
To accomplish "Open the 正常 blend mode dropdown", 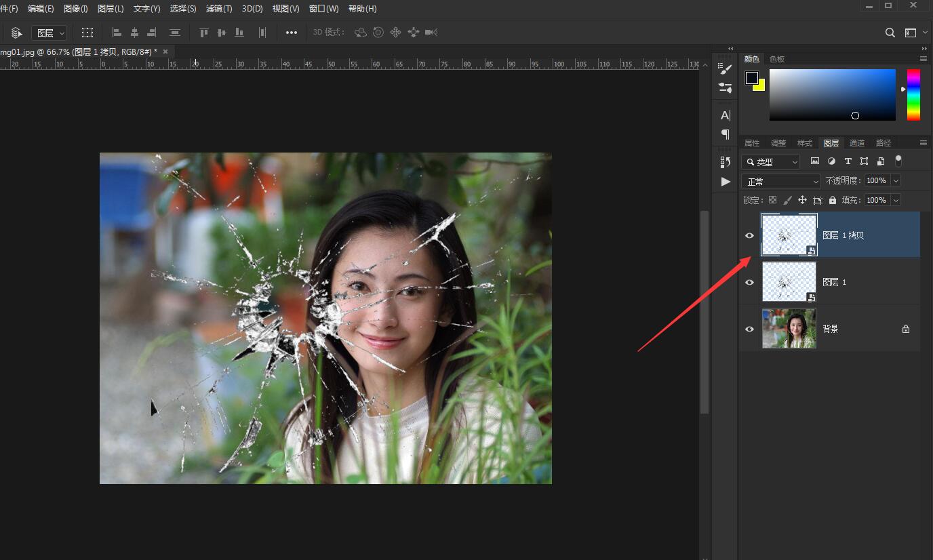I will pos(781,182).
